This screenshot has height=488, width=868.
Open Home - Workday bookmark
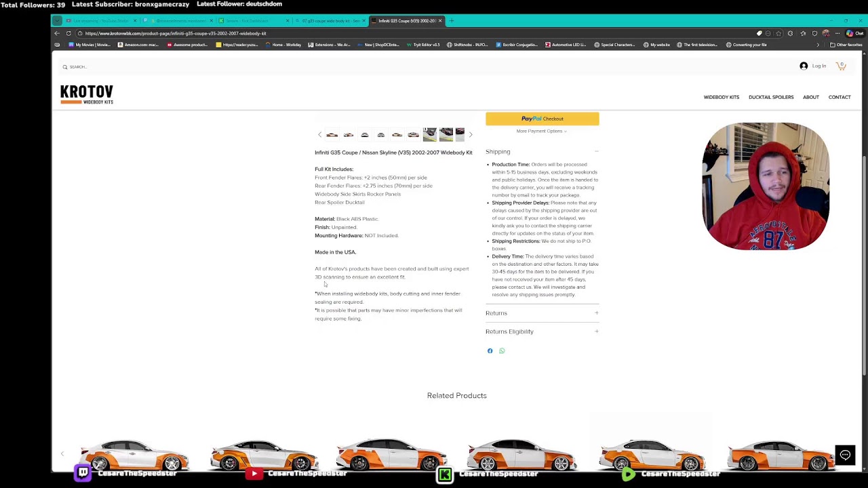click(283, 45)
